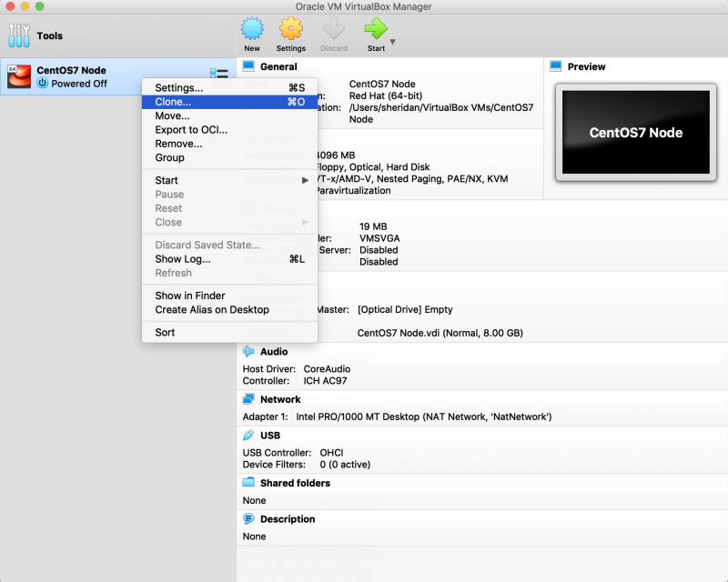
Task: Select Group from the context menu
Action: pos(230,158)
